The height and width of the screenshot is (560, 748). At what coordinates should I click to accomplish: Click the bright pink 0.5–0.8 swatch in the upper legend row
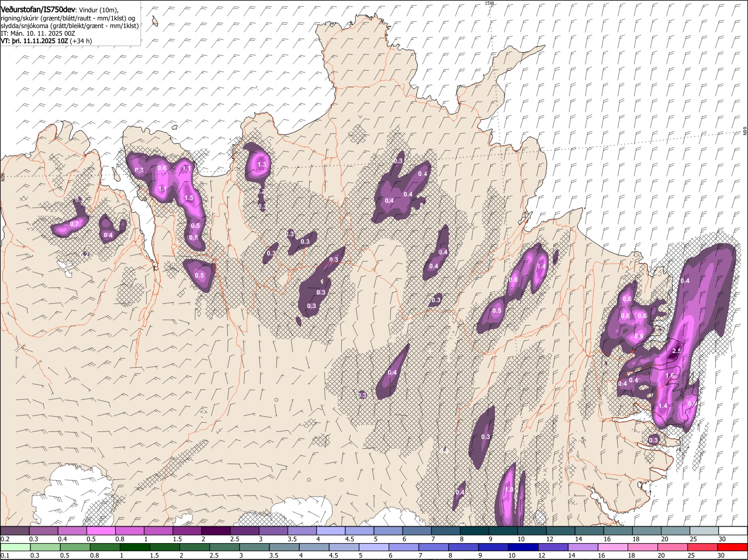pos(101,531)
